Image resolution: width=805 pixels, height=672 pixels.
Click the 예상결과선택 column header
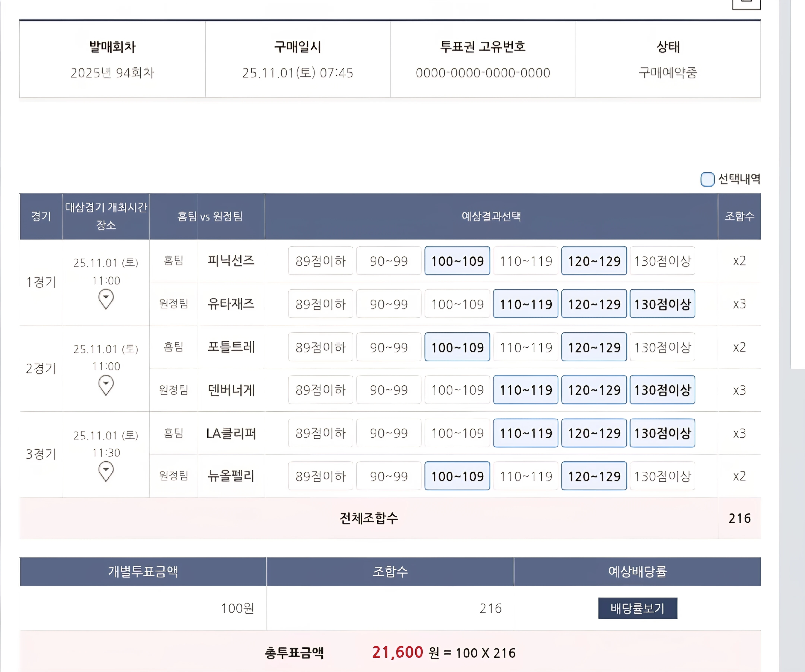(x=491, y=216)
